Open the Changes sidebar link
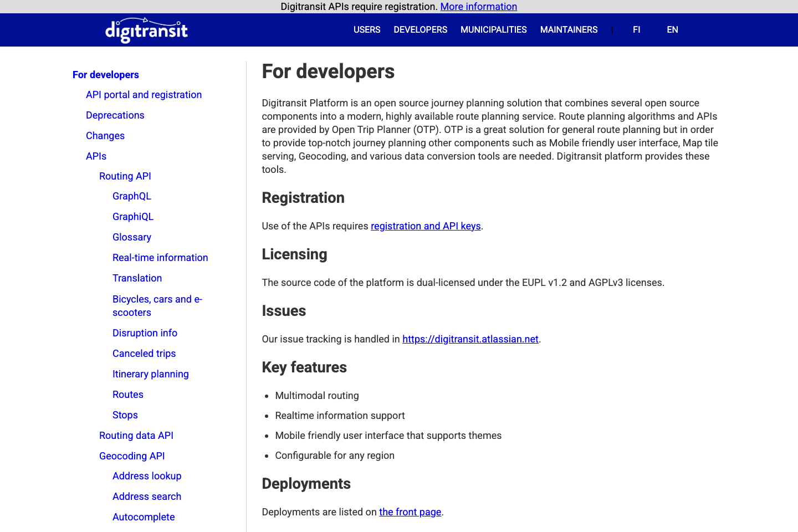798x532 pixels. pos(105,135)
